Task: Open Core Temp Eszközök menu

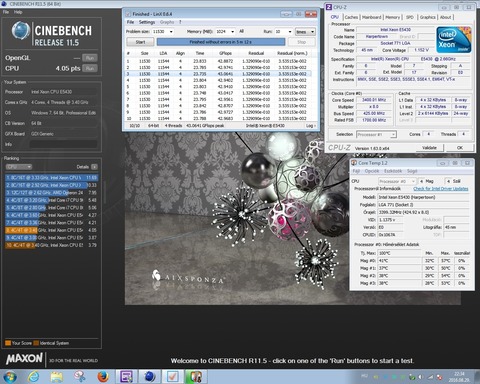Action: pos(393,171)
